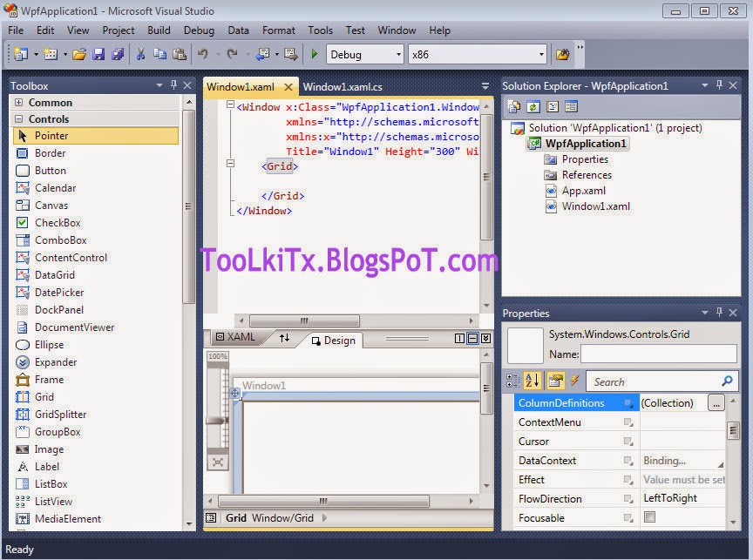Toggle the Focusable property checkbox
The width and height of the screenshot is (753, 560).
(x=650, y=516)
